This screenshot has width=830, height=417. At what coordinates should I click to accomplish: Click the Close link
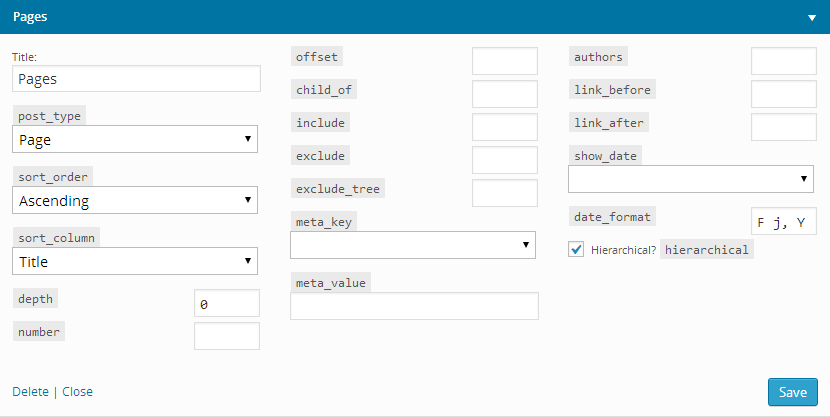point(77,392)
